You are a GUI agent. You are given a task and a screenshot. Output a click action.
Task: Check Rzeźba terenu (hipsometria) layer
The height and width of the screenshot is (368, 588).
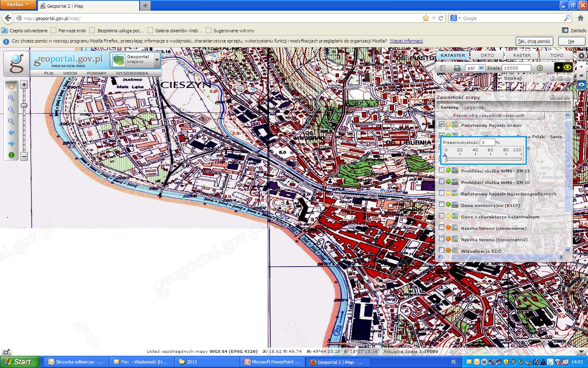click(441, 239)
